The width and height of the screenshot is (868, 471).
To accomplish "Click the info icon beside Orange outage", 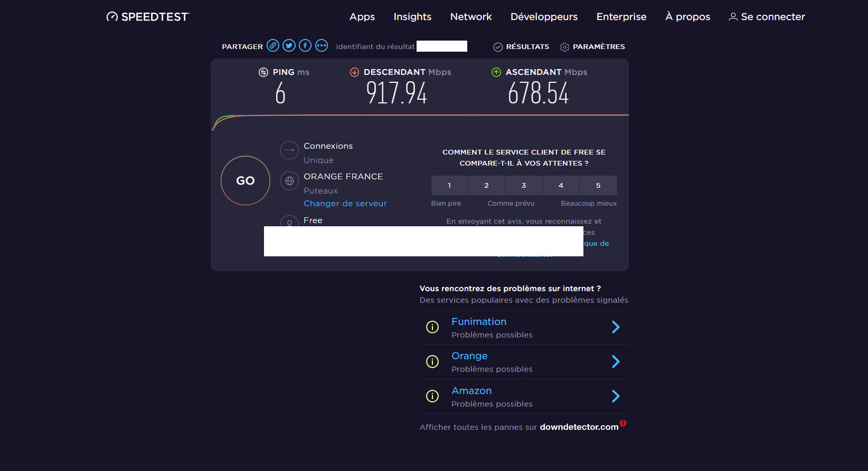I will [432, 361].
